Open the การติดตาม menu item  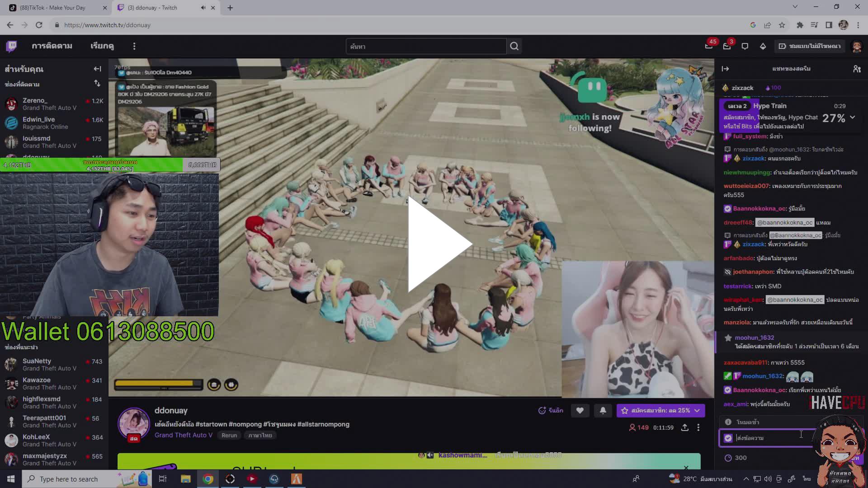coord(52,46)
